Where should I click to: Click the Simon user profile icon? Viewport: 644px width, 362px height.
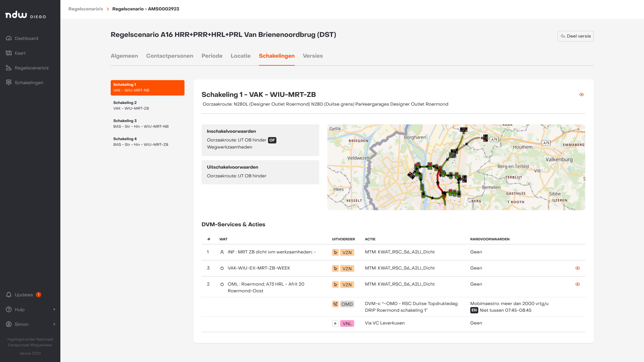tap(9, 324)
